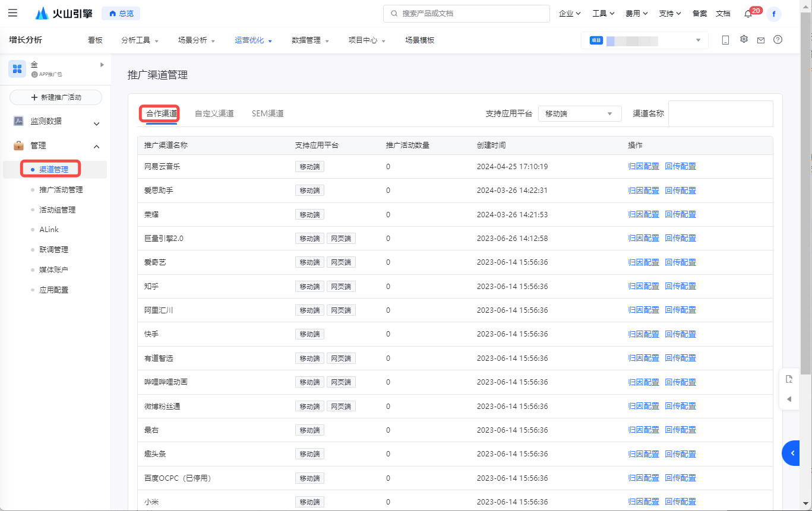Click the 管理 briefcase icon
812x511 pixels.
[x=18, y=145]
